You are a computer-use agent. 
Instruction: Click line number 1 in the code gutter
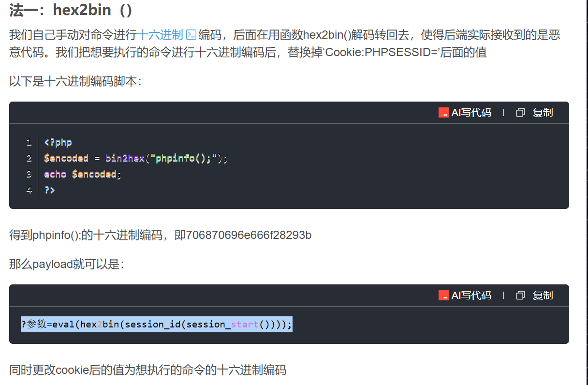pyautogui.click(x=29, y=143)
